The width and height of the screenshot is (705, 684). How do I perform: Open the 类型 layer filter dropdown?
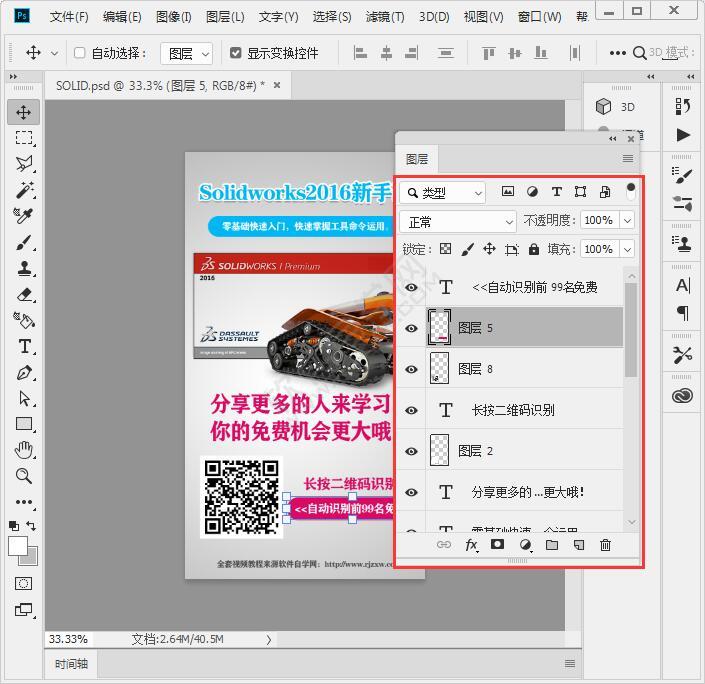pos(443,192)
